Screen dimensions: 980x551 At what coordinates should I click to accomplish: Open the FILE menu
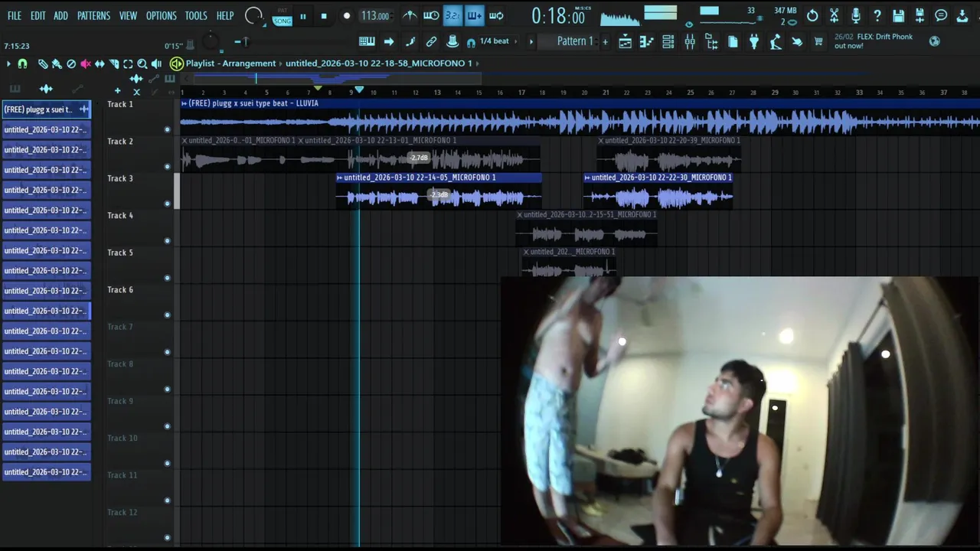(15, 15)
